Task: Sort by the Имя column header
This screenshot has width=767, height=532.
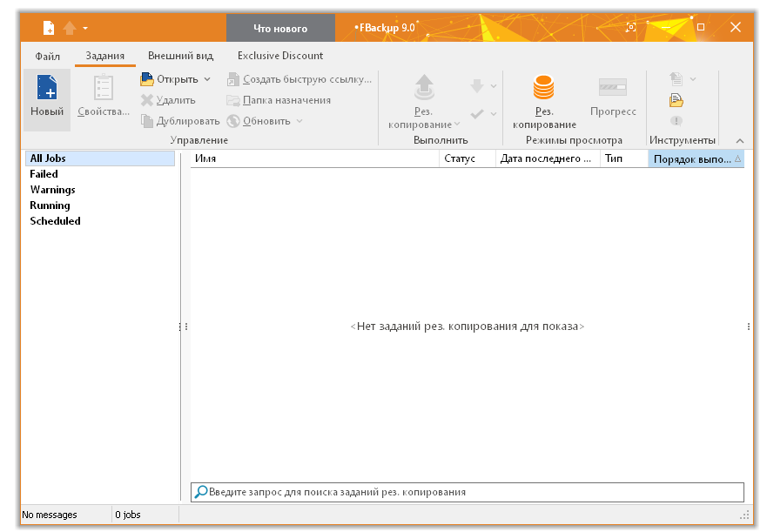Action: coord(314,158)
